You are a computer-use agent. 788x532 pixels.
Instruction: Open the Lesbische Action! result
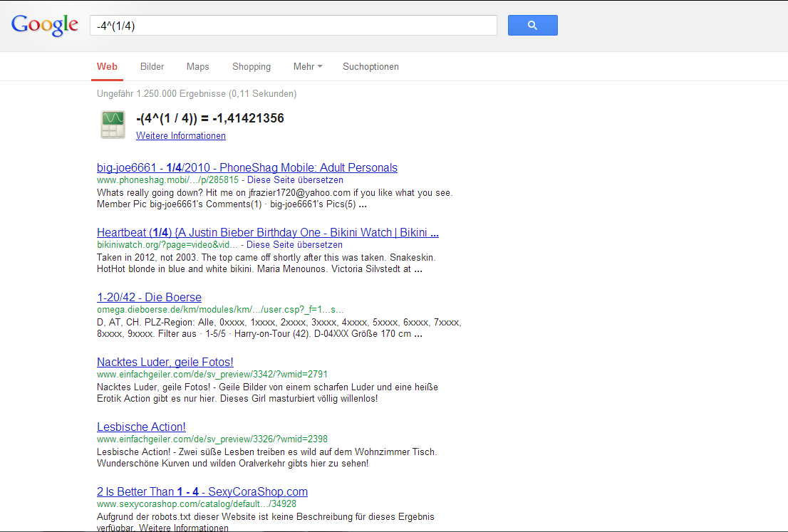click(x=141, y=427)
